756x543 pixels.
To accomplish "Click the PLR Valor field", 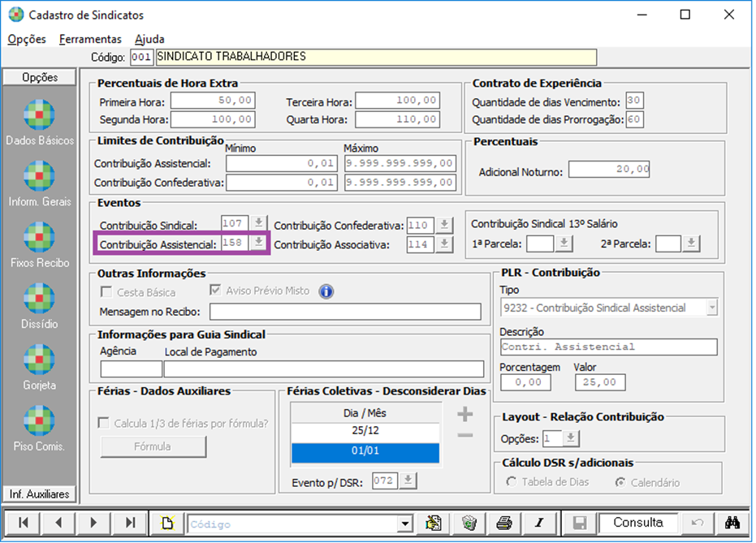I will pos(600,382).
